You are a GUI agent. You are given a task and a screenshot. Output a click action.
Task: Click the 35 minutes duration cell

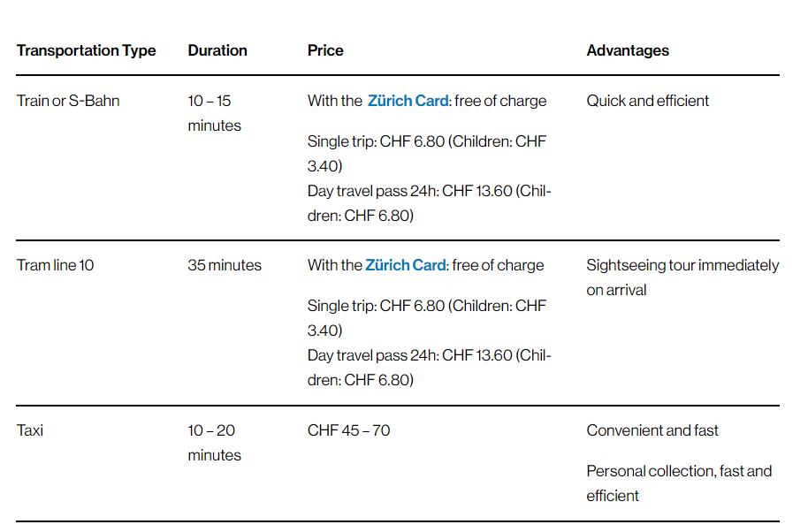click(225, 265)
